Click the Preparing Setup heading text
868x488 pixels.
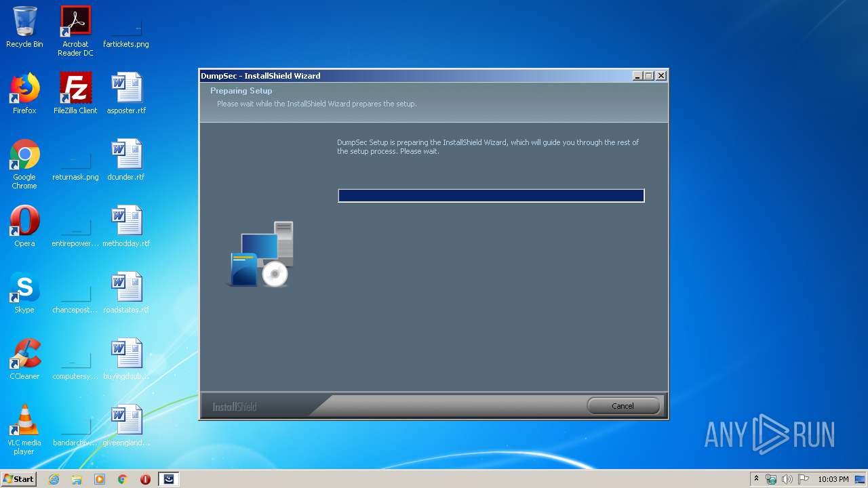241,91
